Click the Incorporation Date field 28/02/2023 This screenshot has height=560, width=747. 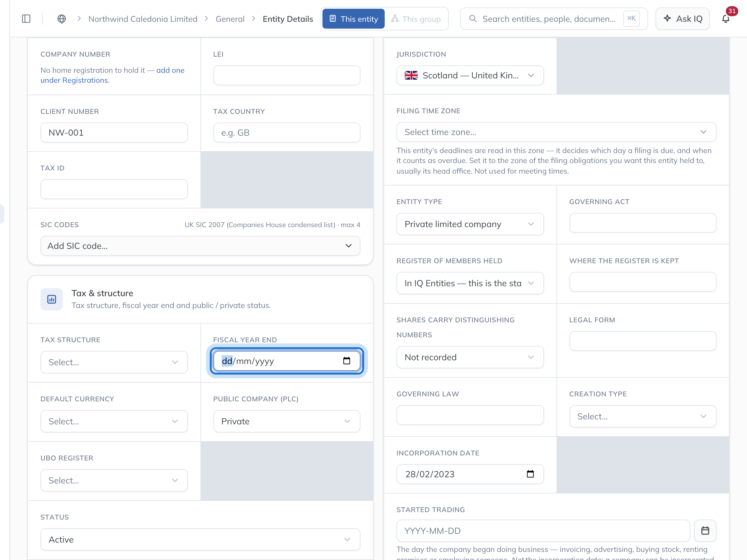click(x=470, y=474)
